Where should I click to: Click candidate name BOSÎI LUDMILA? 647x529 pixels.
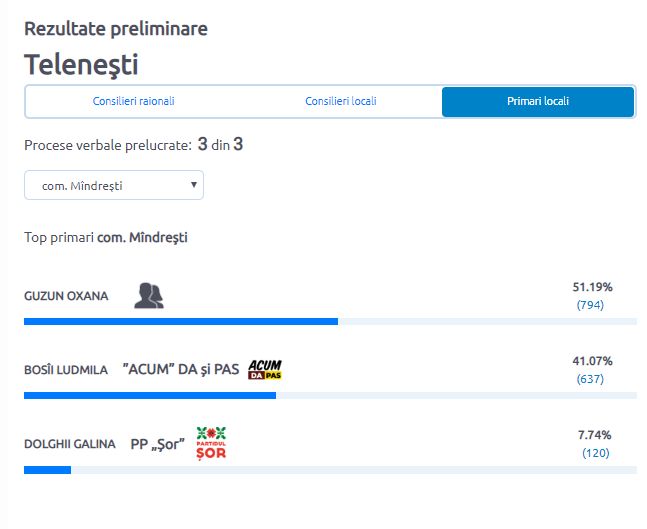(x=66, y=370)
